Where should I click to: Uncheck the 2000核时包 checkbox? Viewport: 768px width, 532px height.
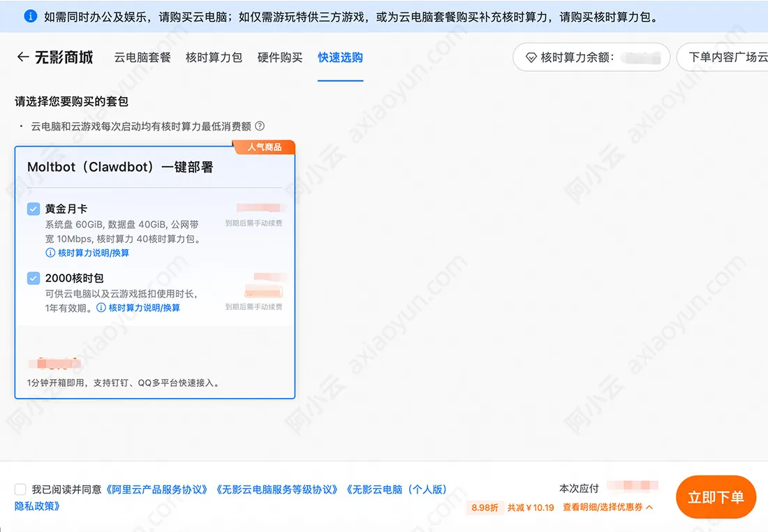(x=32, y=278)
